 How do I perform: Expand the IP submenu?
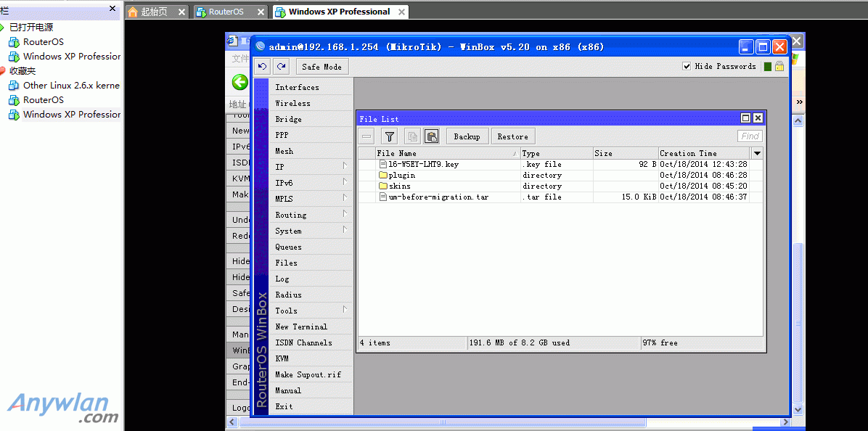coord(310,167)
